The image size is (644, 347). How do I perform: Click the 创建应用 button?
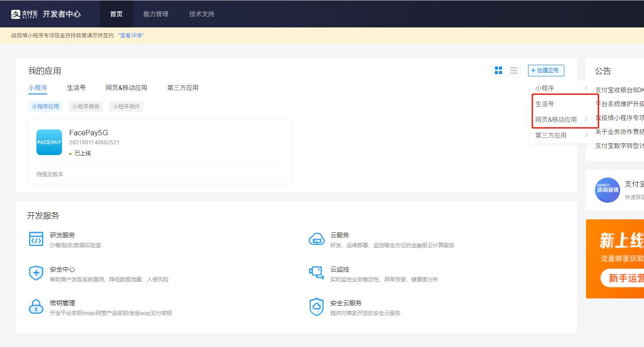pyautogui.click(x=546, y=71)
